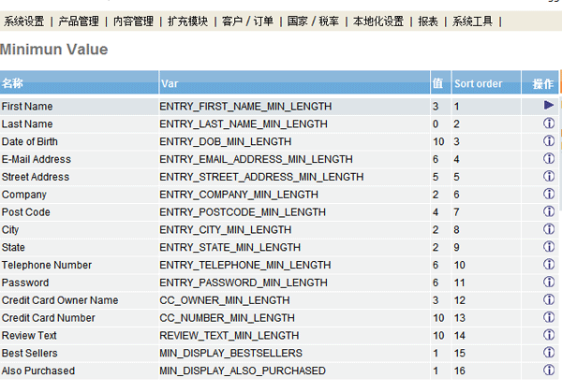This screenshot has width=562, height=392.
Task: Open info icon for E-Mail Address row
Action: (549, 159)
